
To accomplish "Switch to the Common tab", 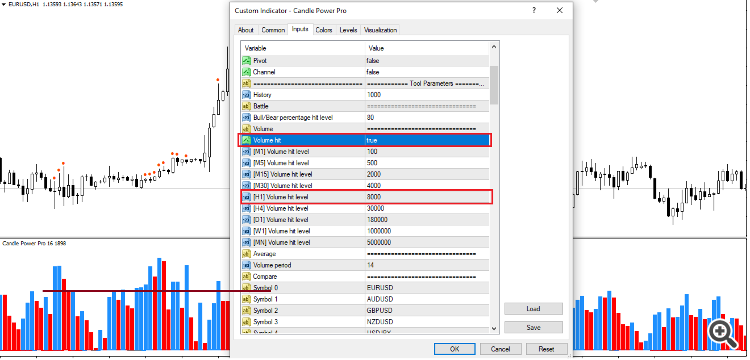I will click(273, 30).
